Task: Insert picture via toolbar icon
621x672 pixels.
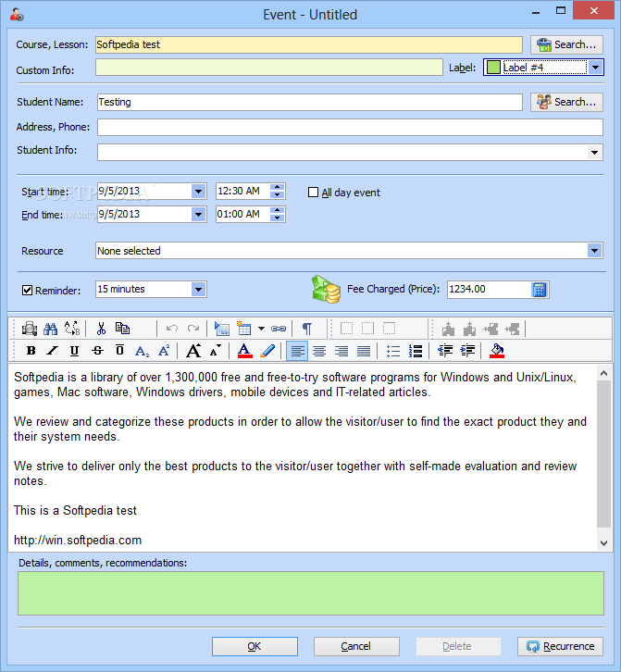Action: click(x=221, y=329)
